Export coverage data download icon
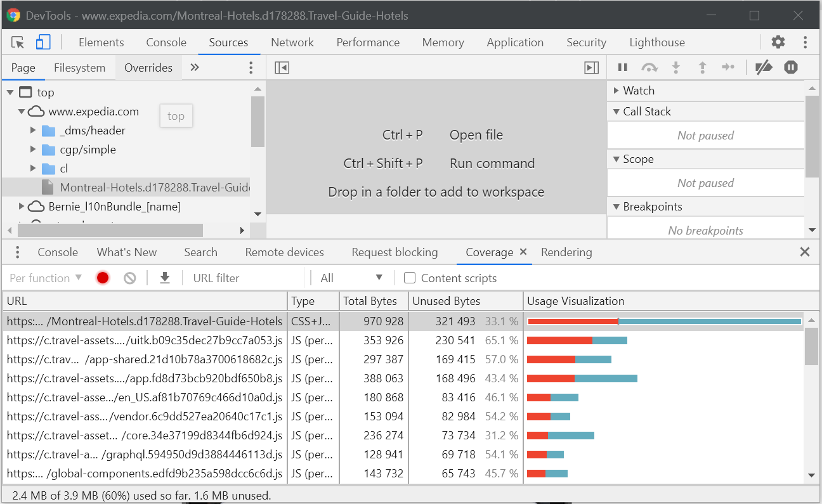This screenshot has width=822, height=504. click(x=165, y=278)
